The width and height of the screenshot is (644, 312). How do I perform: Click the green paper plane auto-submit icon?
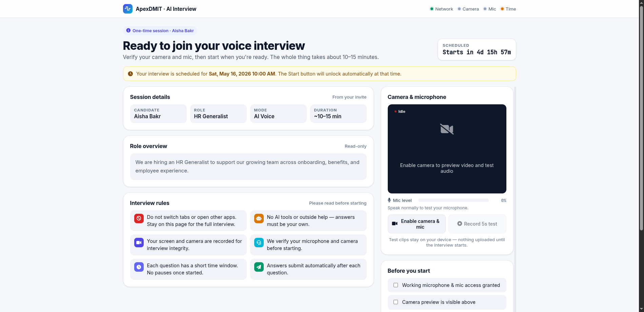click(259, 267)
